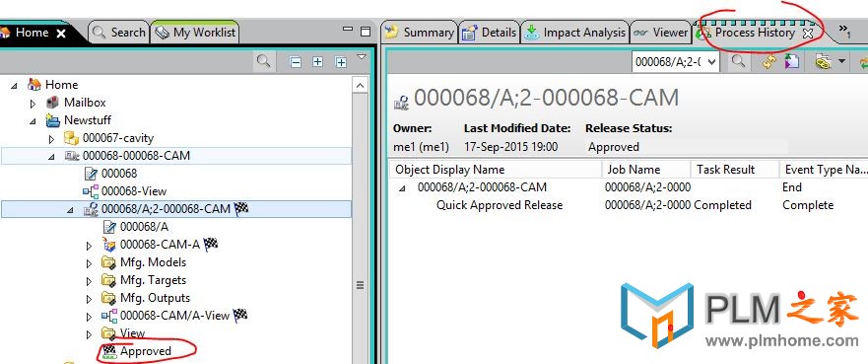This screenshot has height=364, width=868.
Task: Expand the Mfg. Models folder
Action: point(89,262)
